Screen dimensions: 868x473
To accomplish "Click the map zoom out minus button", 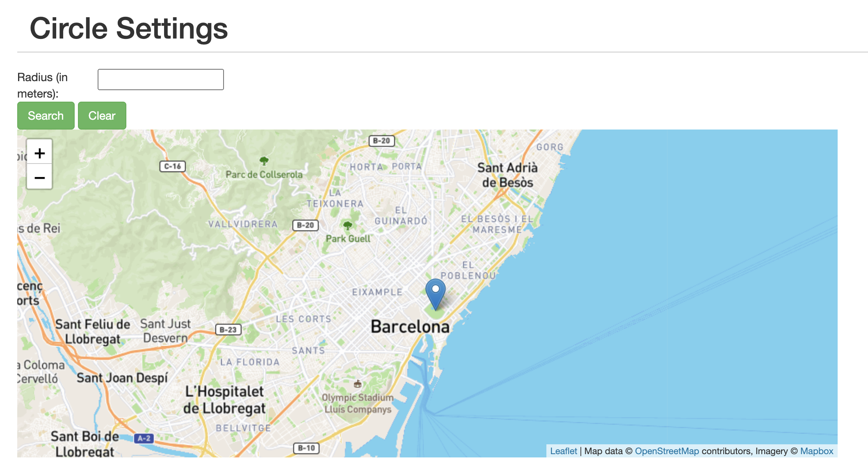I will click(39, 177).
